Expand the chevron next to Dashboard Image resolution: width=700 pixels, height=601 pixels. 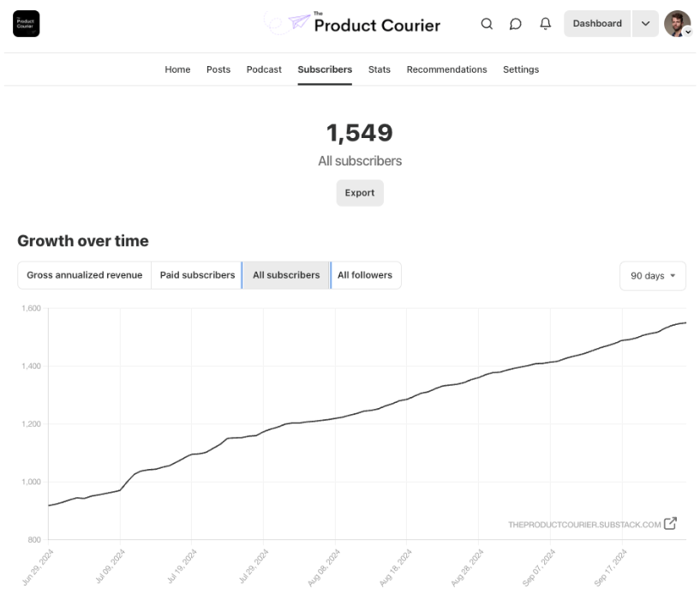[645, 24]
